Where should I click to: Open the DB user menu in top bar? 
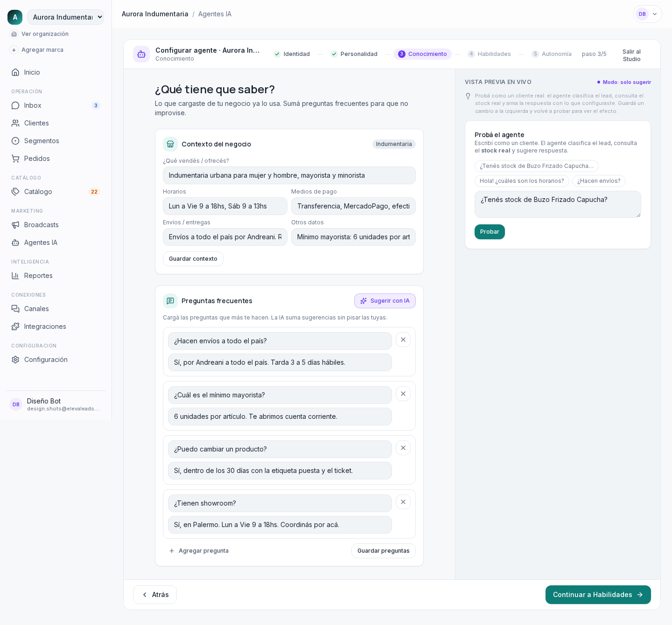point(648,14)
